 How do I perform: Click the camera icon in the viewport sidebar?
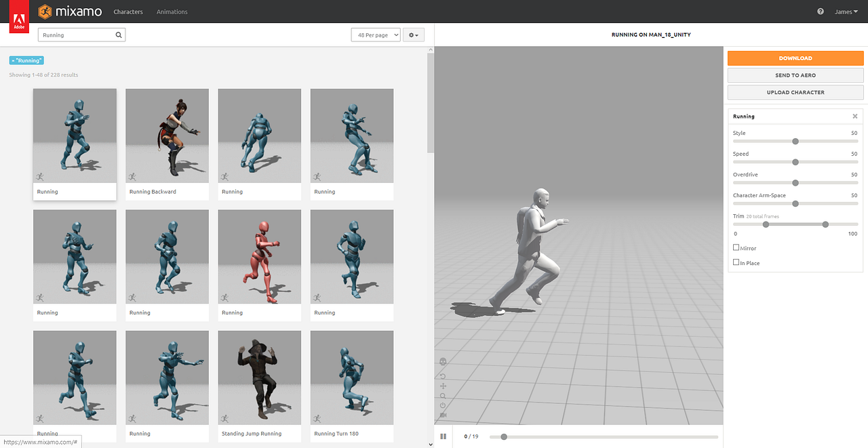(443, 415)
